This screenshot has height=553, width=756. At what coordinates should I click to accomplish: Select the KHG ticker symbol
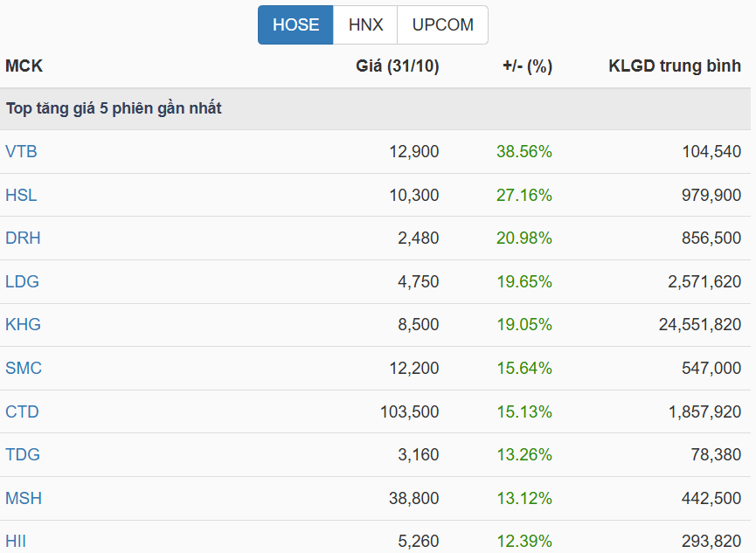tap(23, 324)
